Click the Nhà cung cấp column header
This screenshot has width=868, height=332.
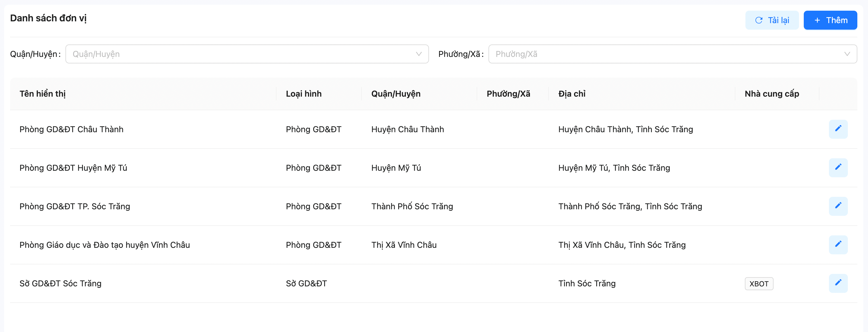point(771,94)
